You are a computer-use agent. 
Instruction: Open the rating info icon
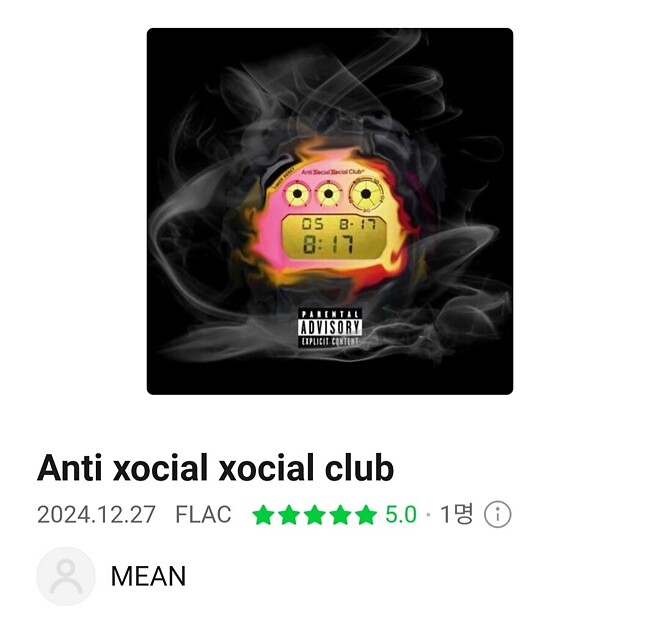pos(498,514)
